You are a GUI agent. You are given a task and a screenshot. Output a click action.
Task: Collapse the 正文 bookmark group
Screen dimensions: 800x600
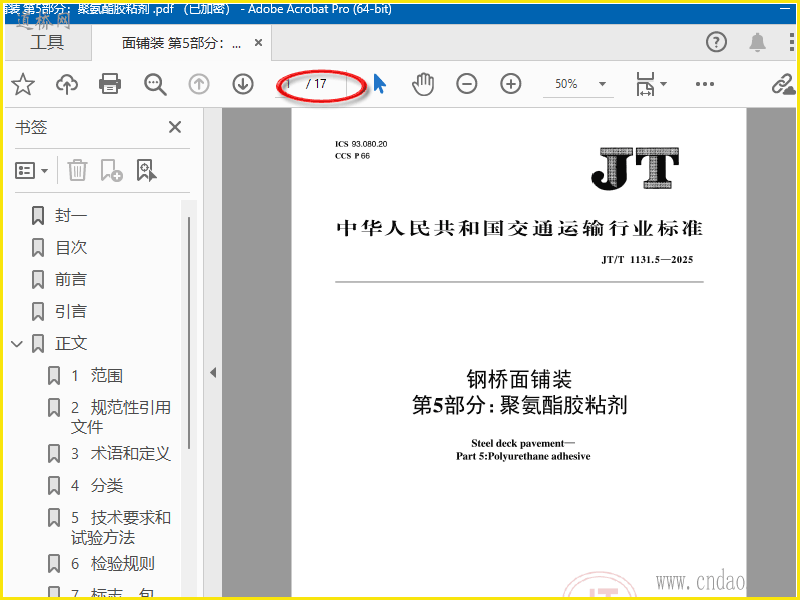(x=17, y=344)
